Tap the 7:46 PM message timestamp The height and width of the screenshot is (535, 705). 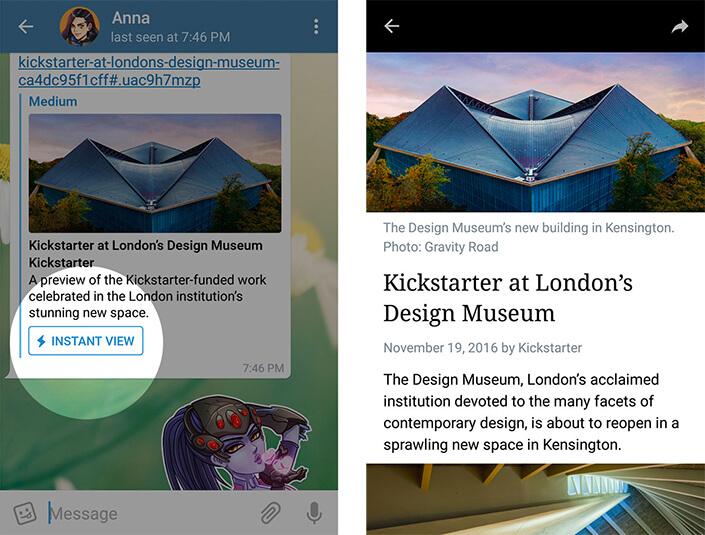[263, 368]
